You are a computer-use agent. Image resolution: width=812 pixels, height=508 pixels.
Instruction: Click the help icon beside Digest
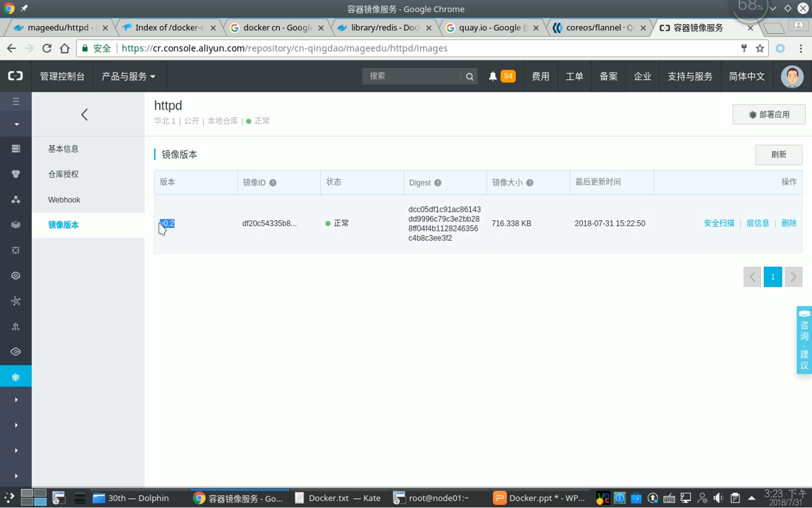pos(438,183)
